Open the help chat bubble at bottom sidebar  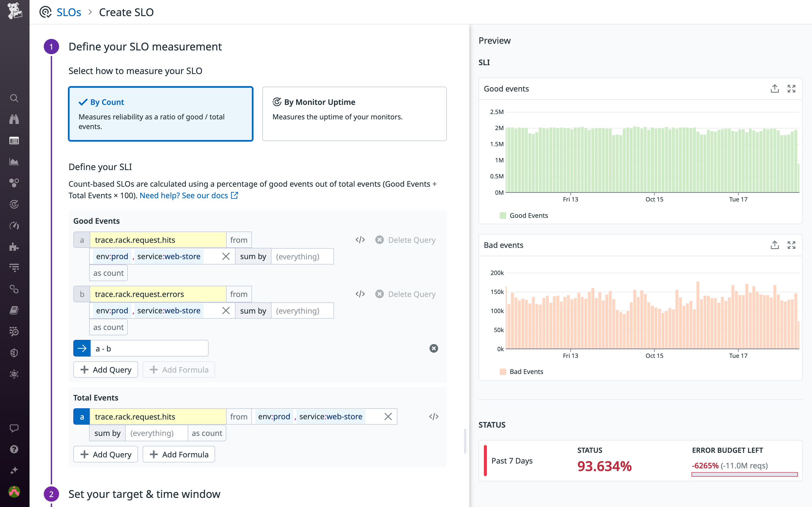(14, 428)
